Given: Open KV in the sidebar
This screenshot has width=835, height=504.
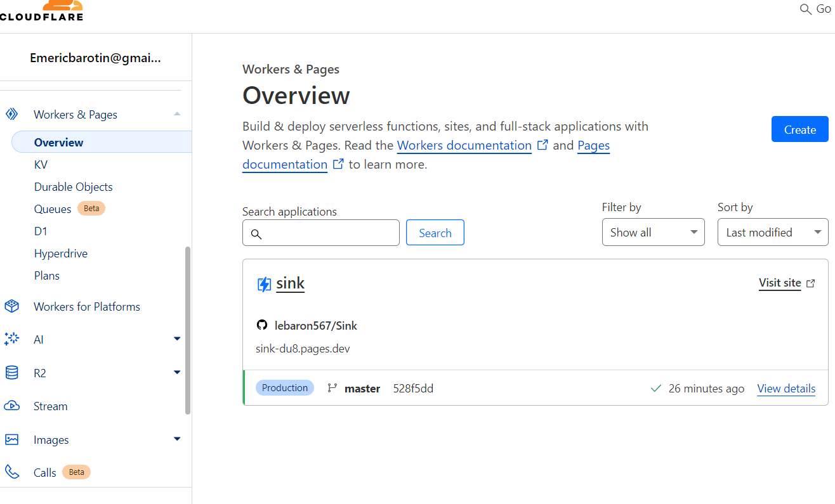Looking at the screenshot, I should point(41,165).
